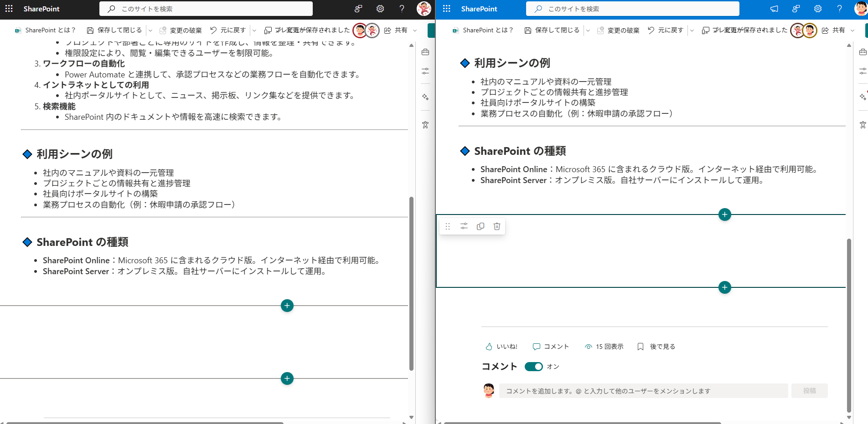This screenshot has height=424, width=868.
Task: Add a section with the upper plus button in left window
Action: point(287,306)
